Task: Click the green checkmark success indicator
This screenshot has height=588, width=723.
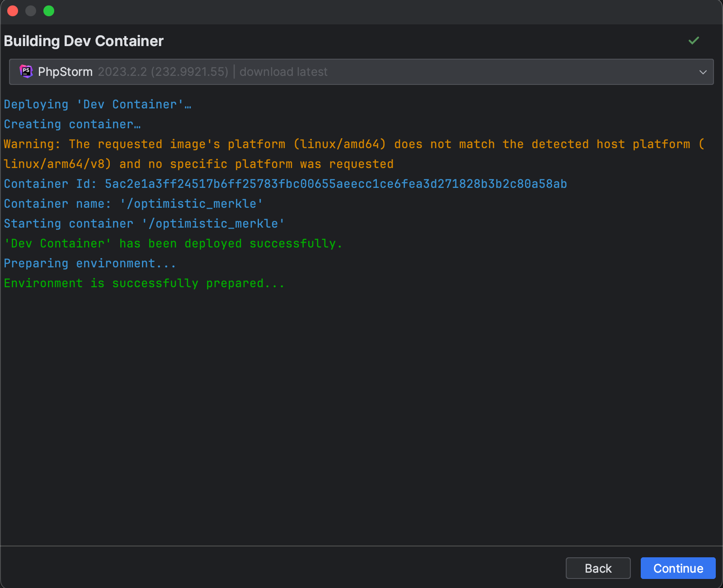Action: click(694, 41)
